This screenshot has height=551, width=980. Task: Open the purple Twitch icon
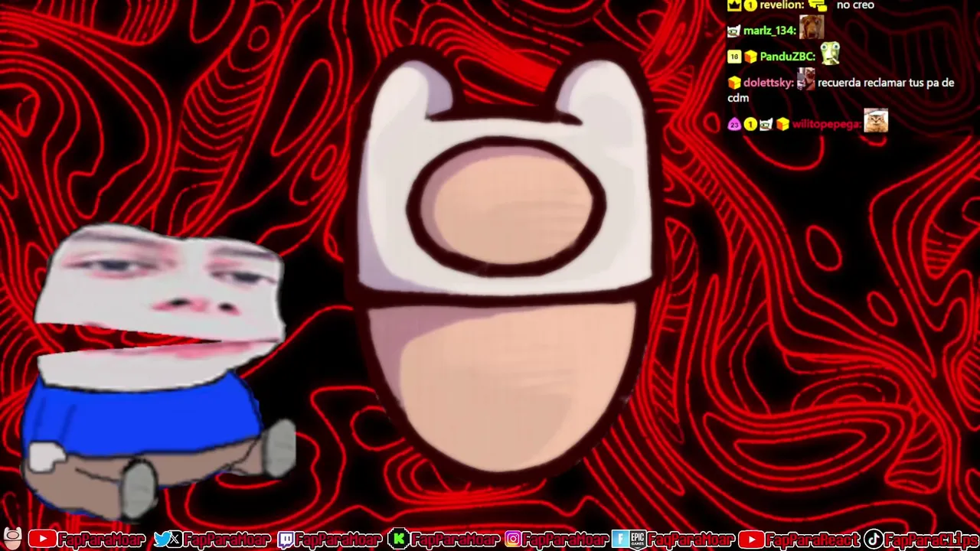pyautogui.click(x=285, y=540)
